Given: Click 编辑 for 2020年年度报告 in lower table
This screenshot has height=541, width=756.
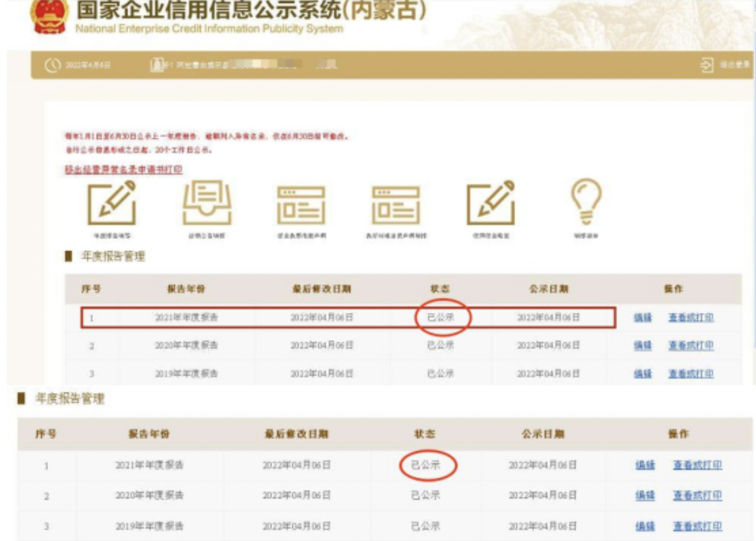Looking at the screenshot, I should [644, 496].
